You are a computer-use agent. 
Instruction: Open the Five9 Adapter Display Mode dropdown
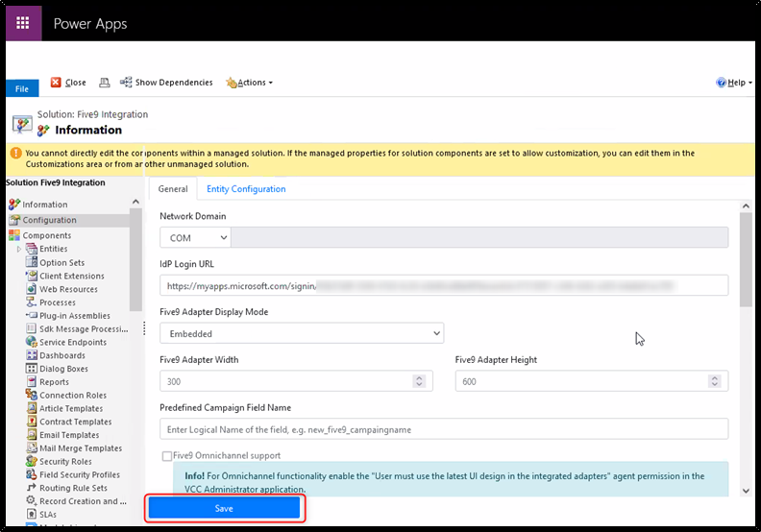click(x=302, y=333)
